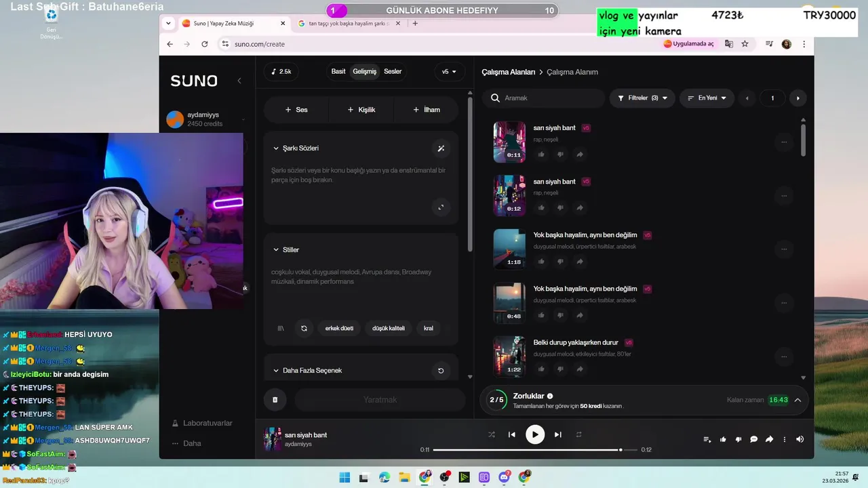Open the player queue icon
The image size is (868, 488).
pos(707,439)
